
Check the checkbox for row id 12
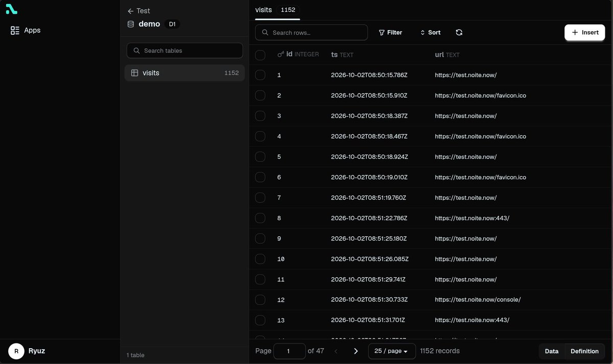[x=260, y=300]
